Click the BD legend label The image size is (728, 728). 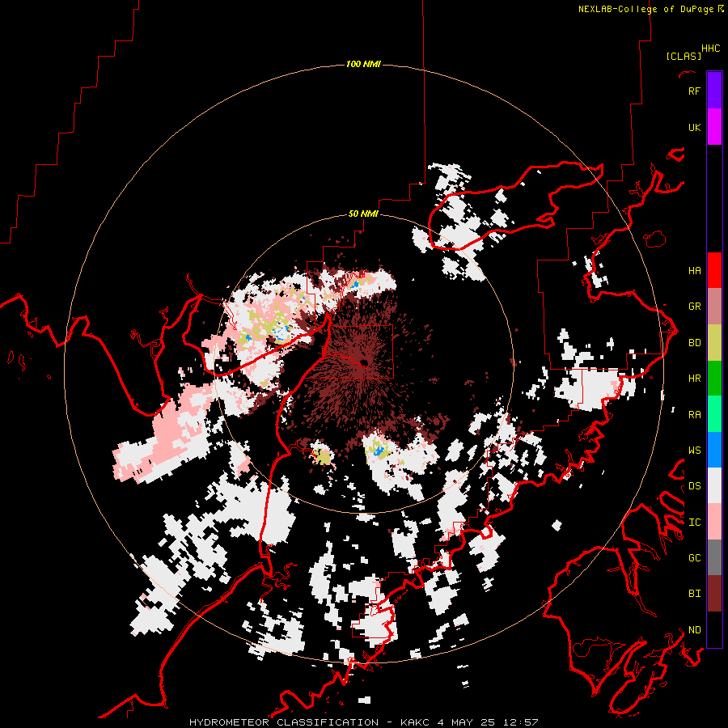coord(694,343)
